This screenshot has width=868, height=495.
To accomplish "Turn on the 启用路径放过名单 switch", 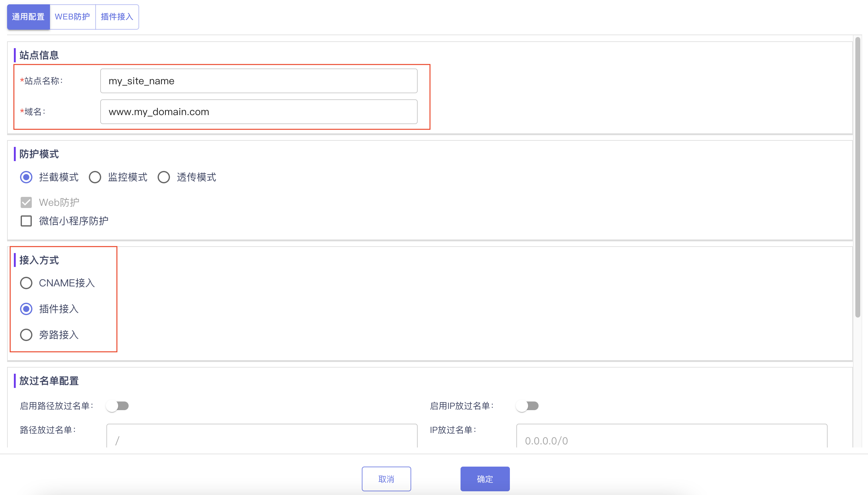I will pyautogui.click(x=117, y=406).
